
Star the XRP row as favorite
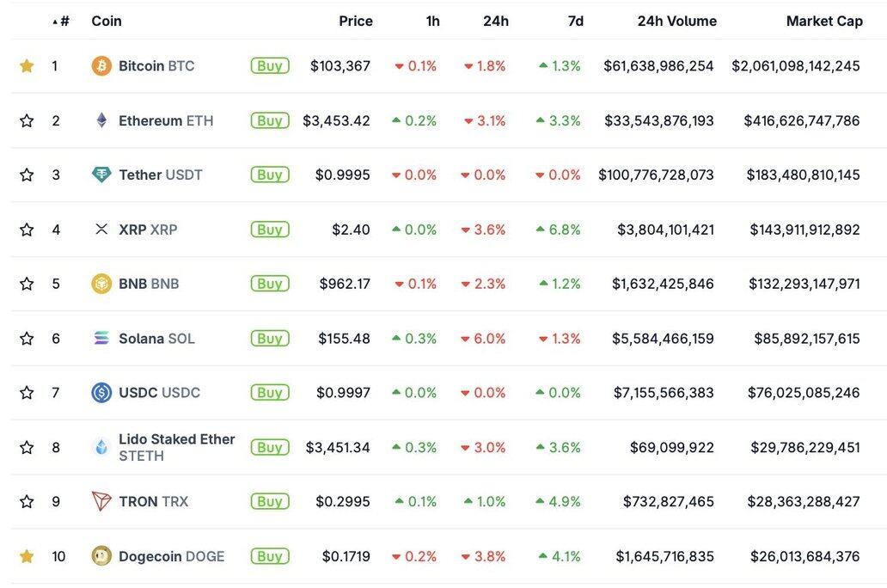27,230
